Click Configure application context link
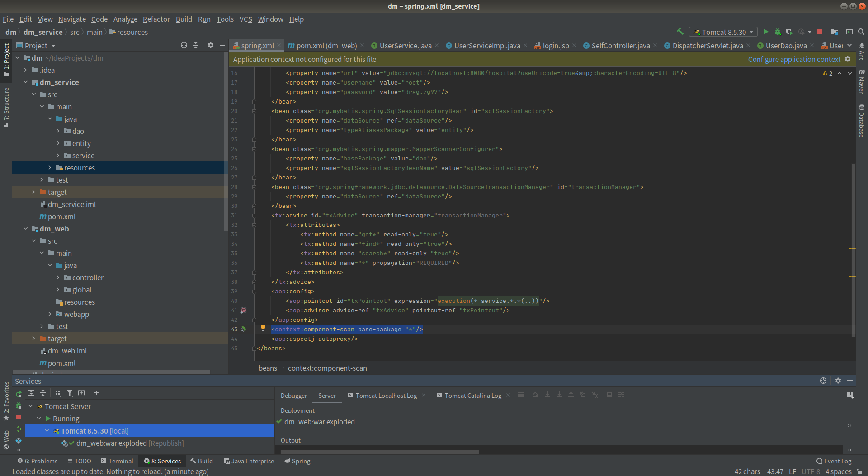The image size is (868, 476). click(794, 59)
